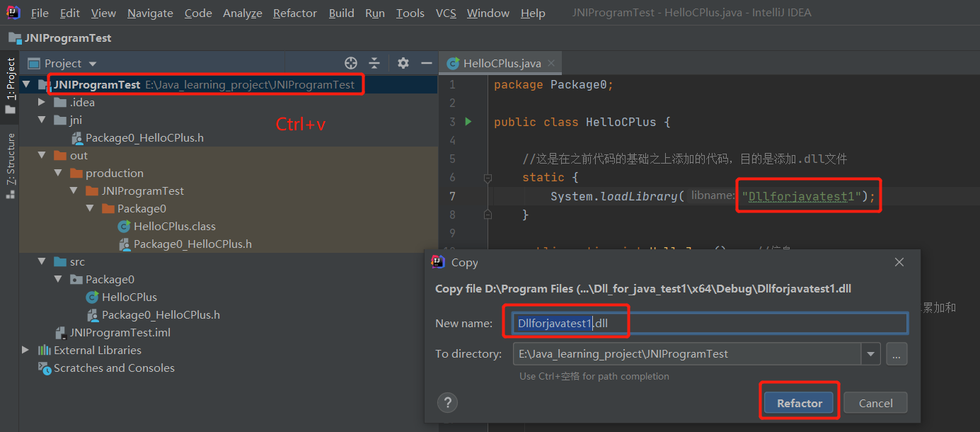Image resolution: width=980 pixels, height=432 pixels.
Task: Click the fold marker at static block line 6
Action: coord(488,177)
